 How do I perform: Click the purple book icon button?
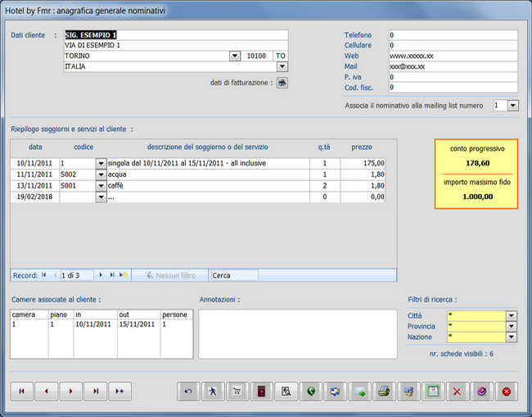pos(482,391)
